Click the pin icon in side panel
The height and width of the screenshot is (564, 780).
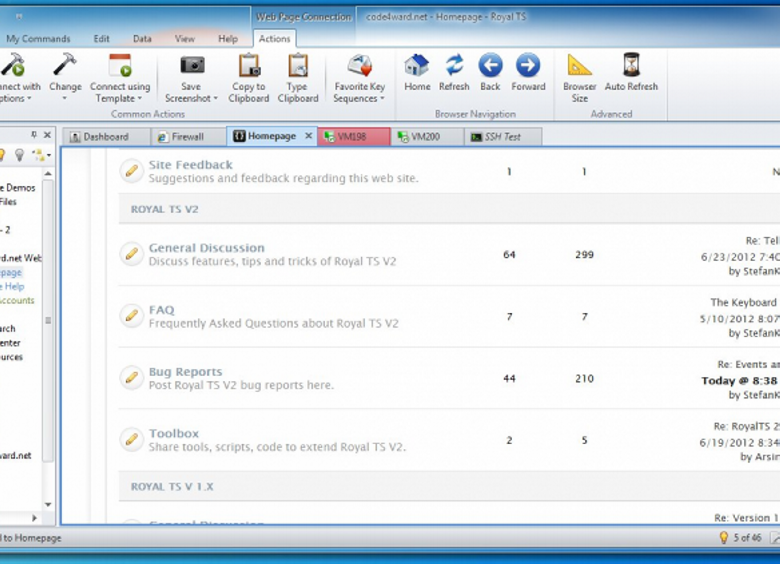click(34, 135)
